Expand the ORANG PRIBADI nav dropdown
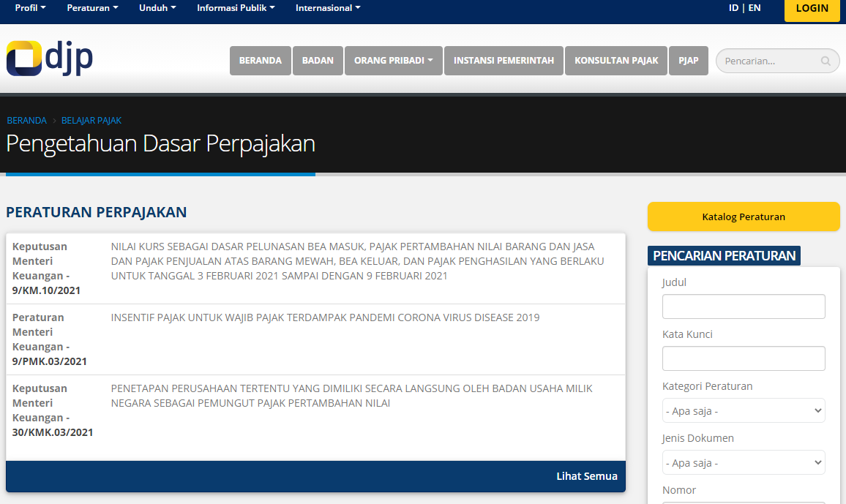 click(x=394, y=61)
